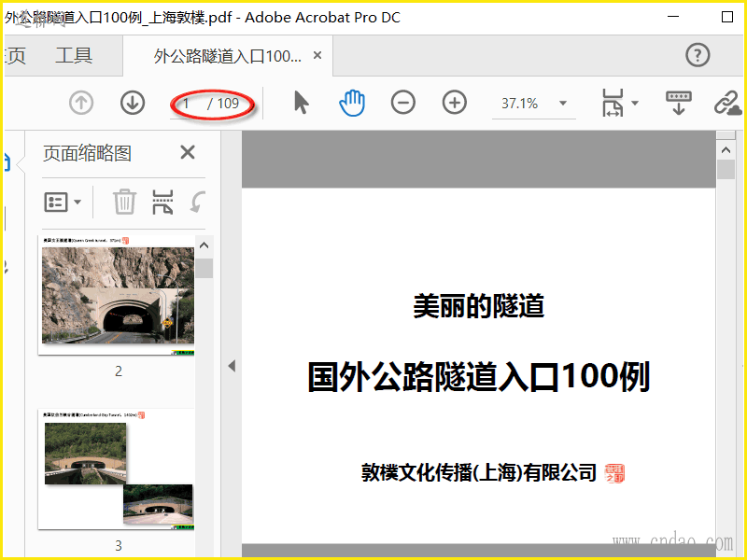
Task: Click the share link cloud icon
Action: click(728, 103)
